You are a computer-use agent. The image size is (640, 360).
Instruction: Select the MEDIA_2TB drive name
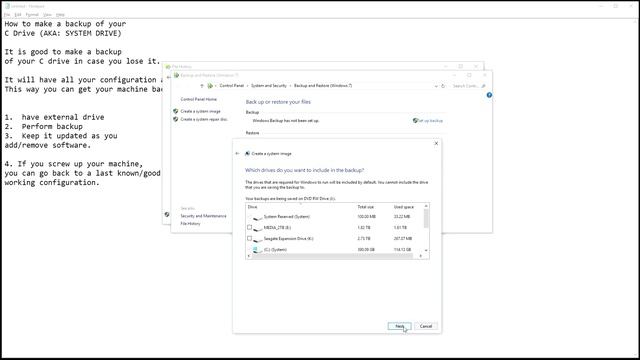[277, 227]
